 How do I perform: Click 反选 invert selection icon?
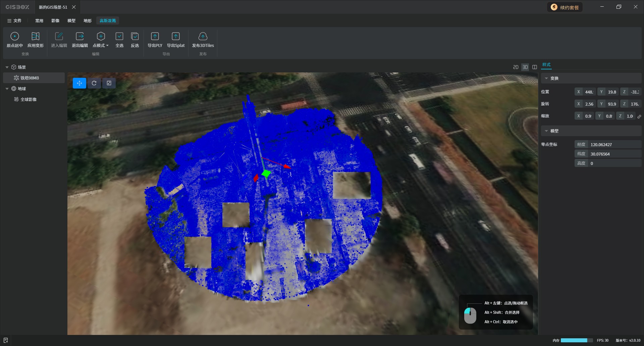coord(135,36)
